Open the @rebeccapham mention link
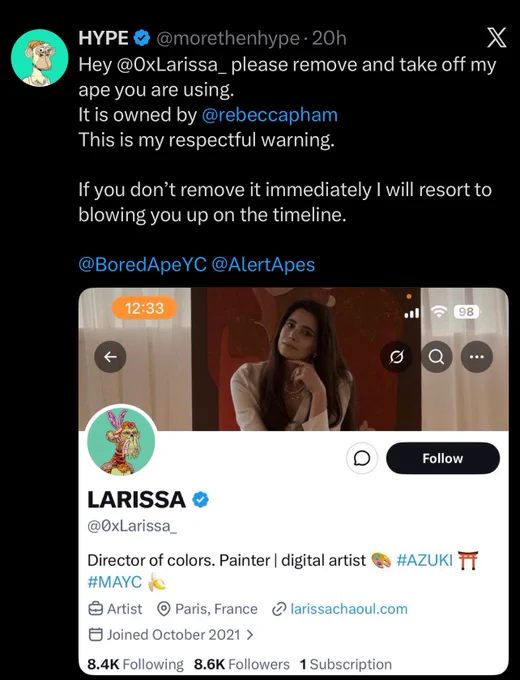The height and width of the screenshot is (680, 520). (269, 115)
